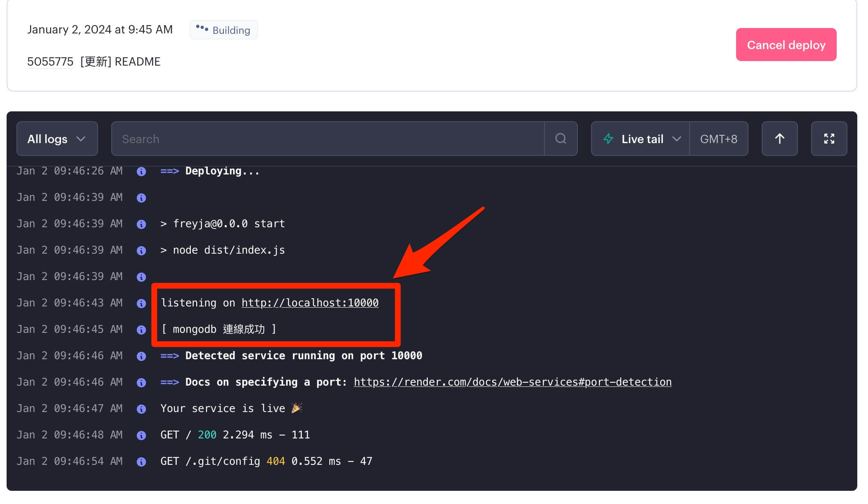The height and width of the screenshot is (504, 868).
Task: Click the Cancel deploy button
Action: tap(786, 45)
